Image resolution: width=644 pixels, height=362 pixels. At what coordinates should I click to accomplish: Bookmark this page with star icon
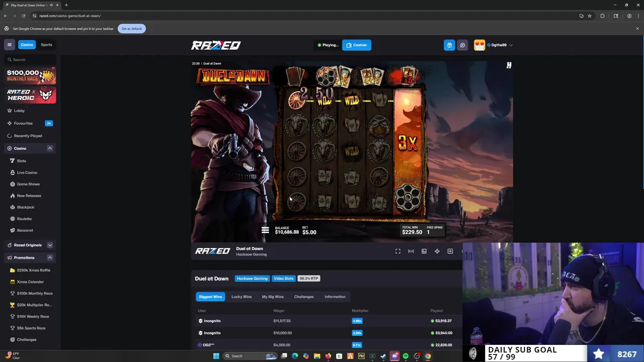[590, 16]
